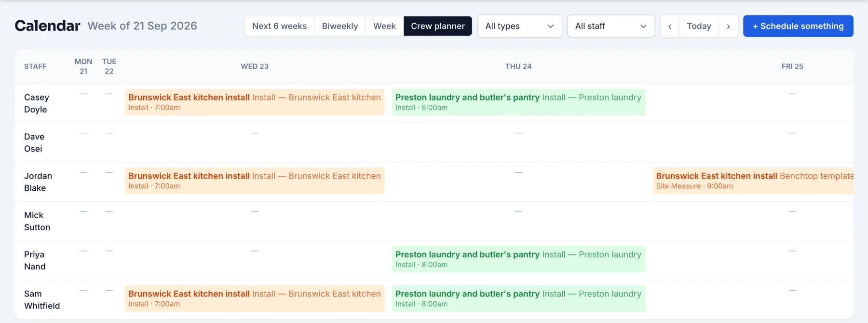The height and width of the screenshot is (323, 868).
Task: Open Priya Nand's Preston laundry install event
Action: tap(518, 259)
